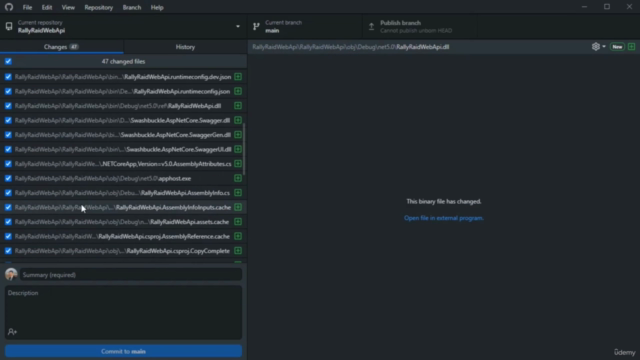The image size is (640, 360).
Task: Click the added-status icon for csproj.AssemblyReference.cache
Action: pyautogui.click(x=238, y=236)
